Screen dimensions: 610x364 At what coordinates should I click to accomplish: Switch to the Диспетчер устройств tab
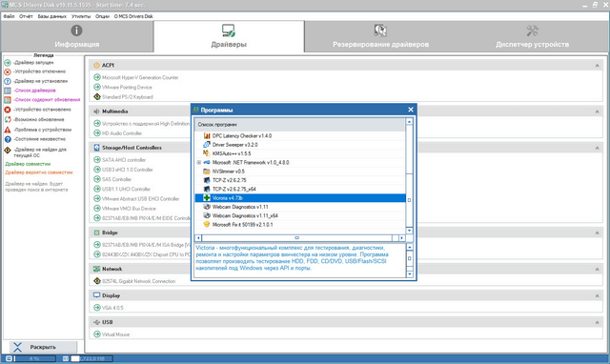pos(532,36)
